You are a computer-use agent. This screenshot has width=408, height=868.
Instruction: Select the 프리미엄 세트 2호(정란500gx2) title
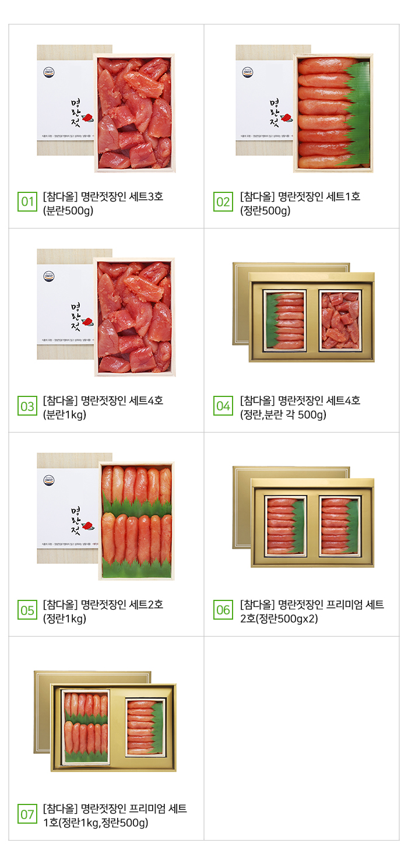(x=312, y=611)
